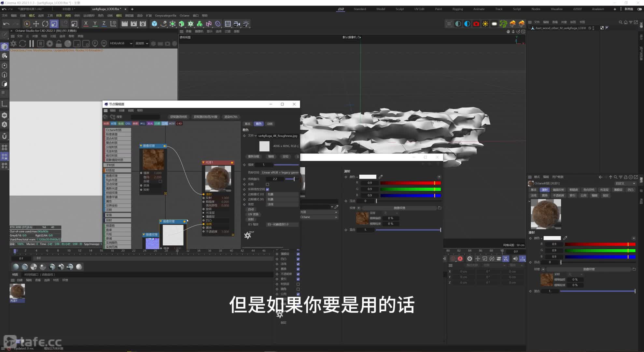Click the R value 0.9 field in Attribute Manager
The image size is (644, 352).
tap(554, 244)
